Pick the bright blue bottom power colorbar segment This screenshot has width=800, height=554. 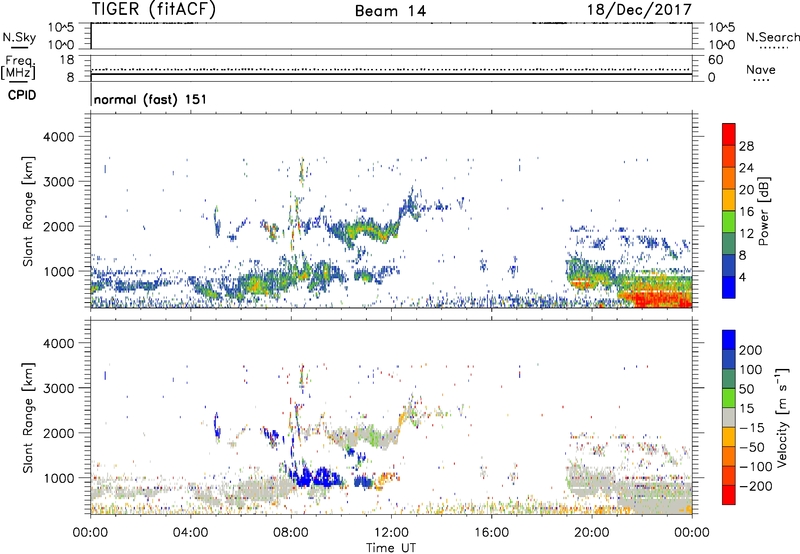tap(729, 287)
